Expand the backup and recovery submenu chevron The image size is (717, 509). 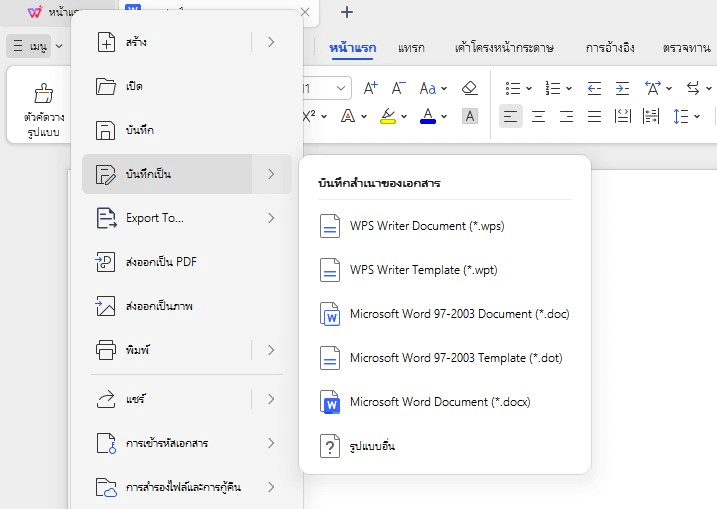pos(271,487)
